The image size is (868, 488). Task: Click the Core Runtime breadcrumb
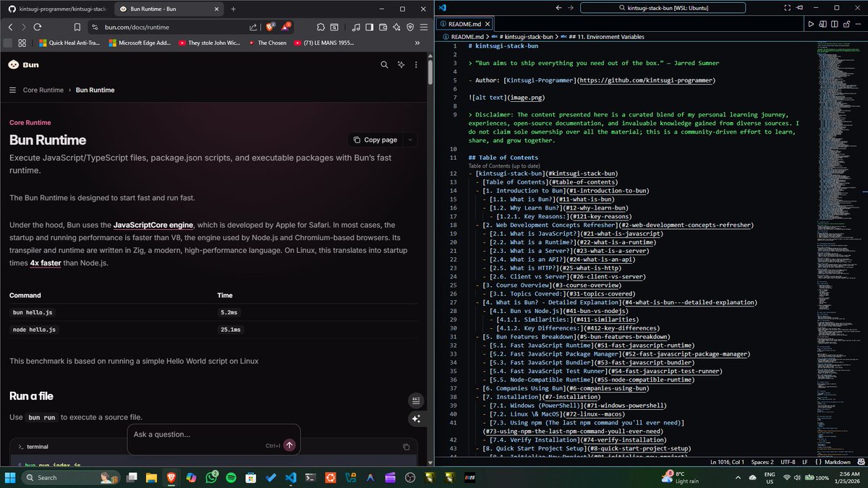click(43, 90)
